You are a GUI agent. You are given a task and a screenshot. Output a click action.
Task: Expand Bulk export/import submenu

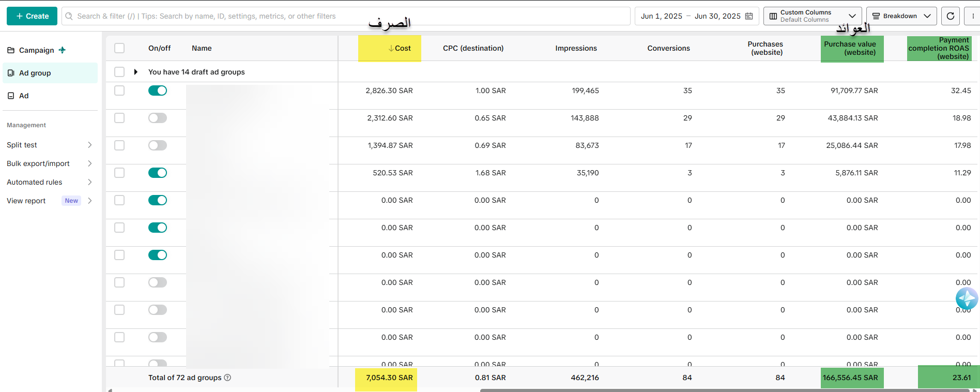(x=90, y=163)
